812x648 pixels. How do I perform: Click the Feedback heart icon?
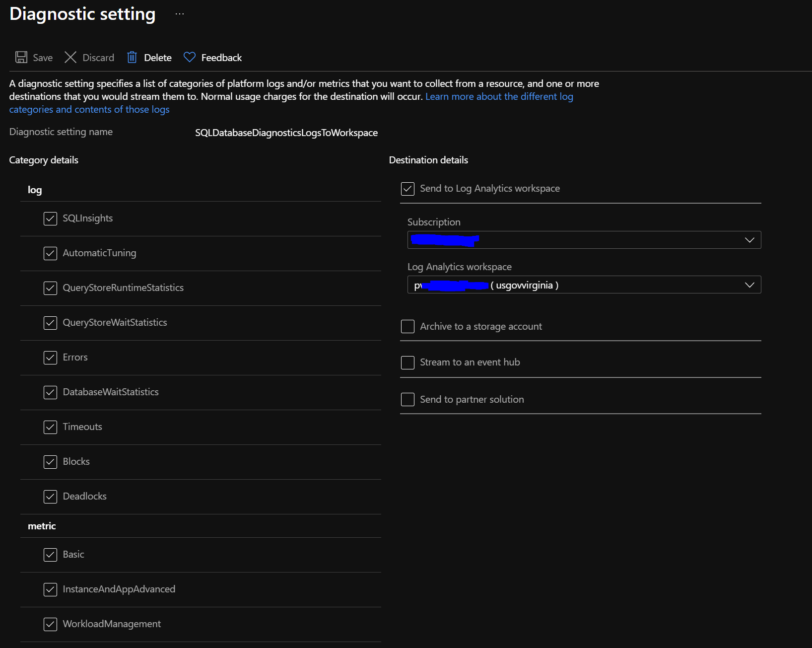pyautogui.click(x=189, y=57)
